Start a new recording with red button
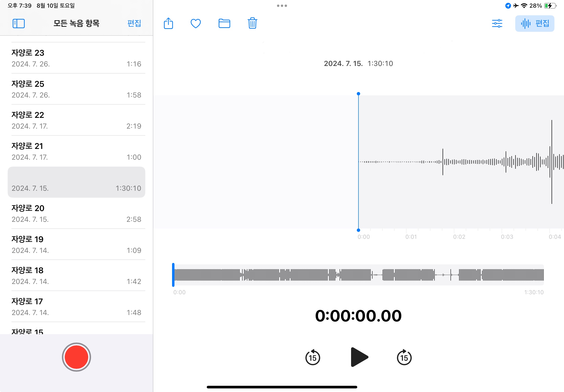The image size is (564, 392). (x=76, y=357)
